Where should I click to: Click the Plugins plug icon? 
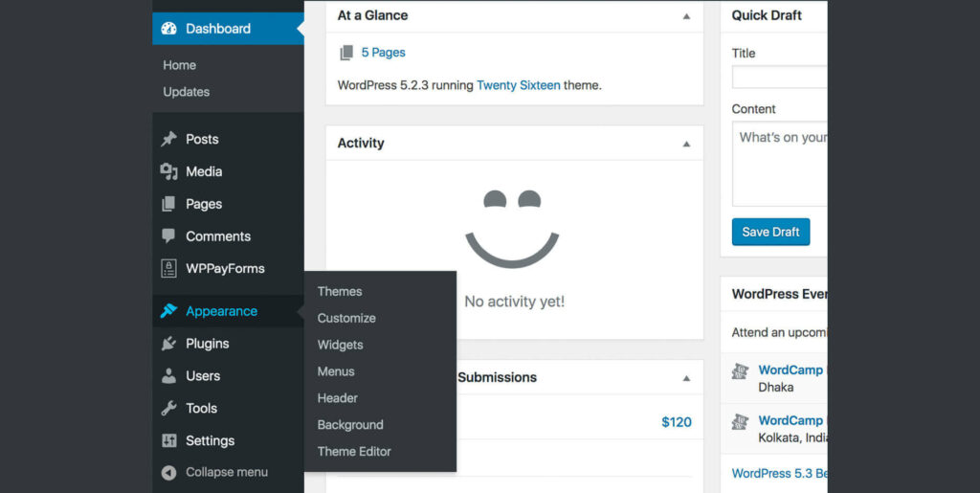tap(168, 343)
